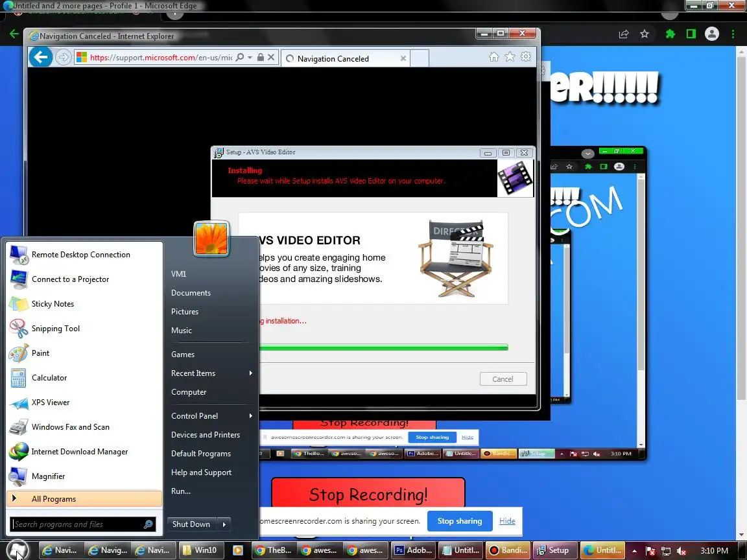Open Sticky Notes

[x=85, y=304]
